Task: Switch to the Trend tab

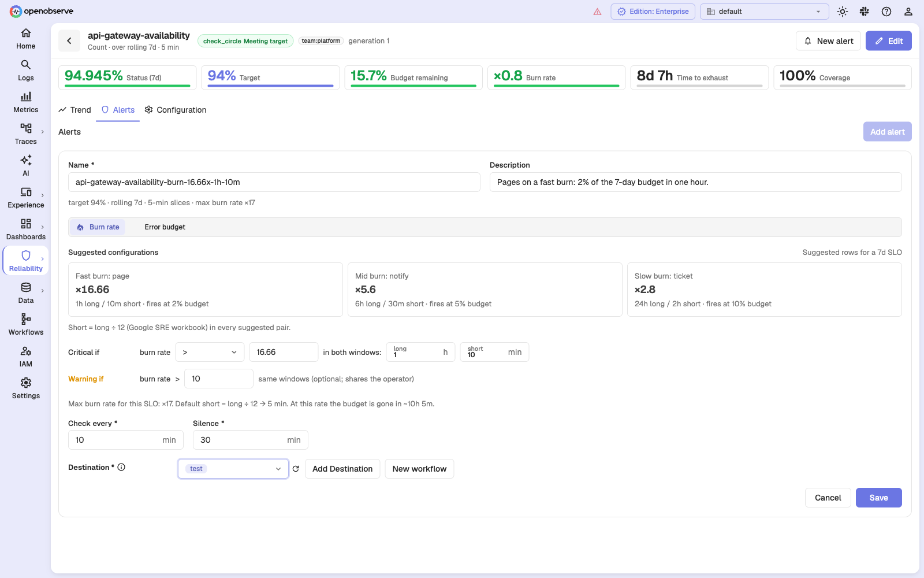Action: [75, 110]
